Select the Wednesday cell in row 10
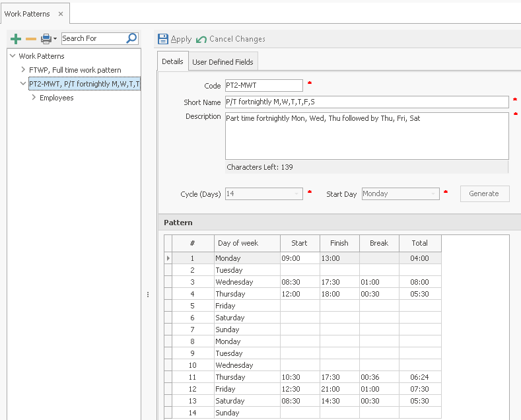Image resolution: width=521 pixels, height=420 pixels. click(x=247, y=365)
